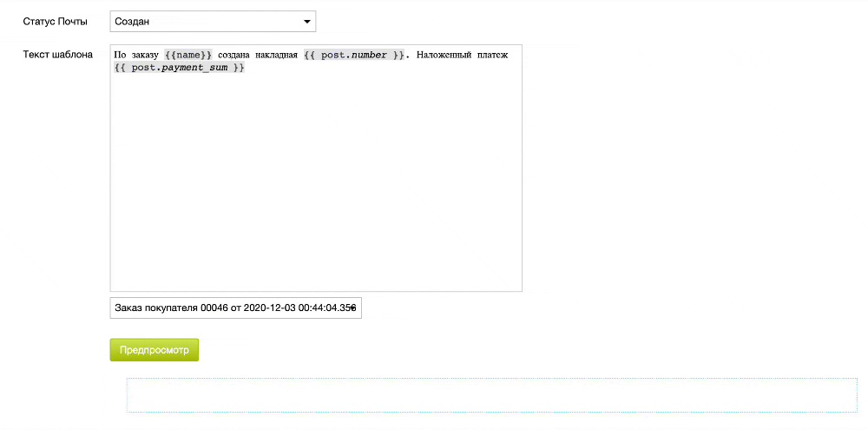Click the Статус Почты field label
This screenshot has height=430, width=868.
[x=56, y=21]
